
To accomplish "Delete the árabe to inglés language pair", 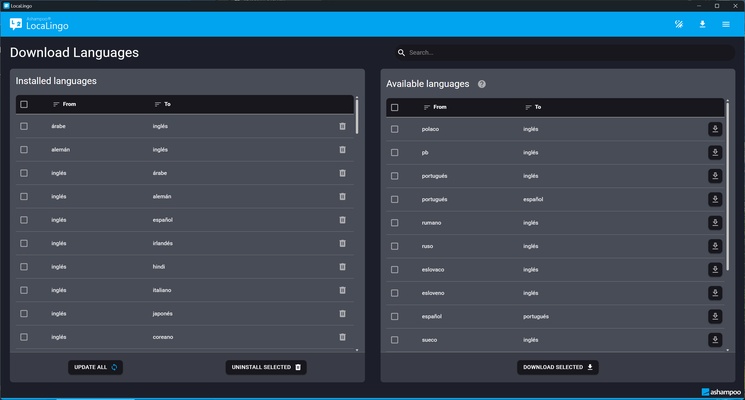I will 342,126.
